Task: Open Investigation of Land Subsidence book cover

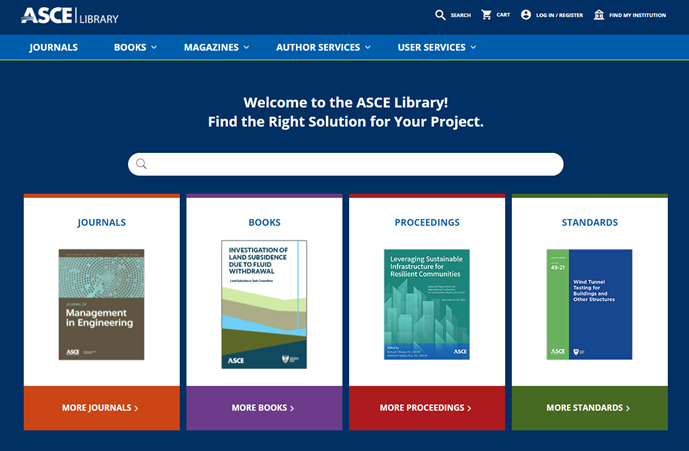Action: coord(264,304)
